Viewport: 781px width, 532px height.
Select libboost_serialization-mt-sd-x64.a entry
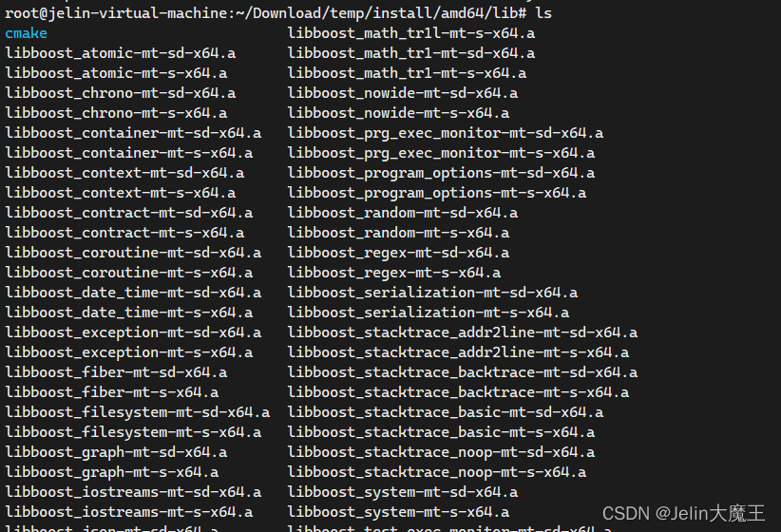point(433,293)
